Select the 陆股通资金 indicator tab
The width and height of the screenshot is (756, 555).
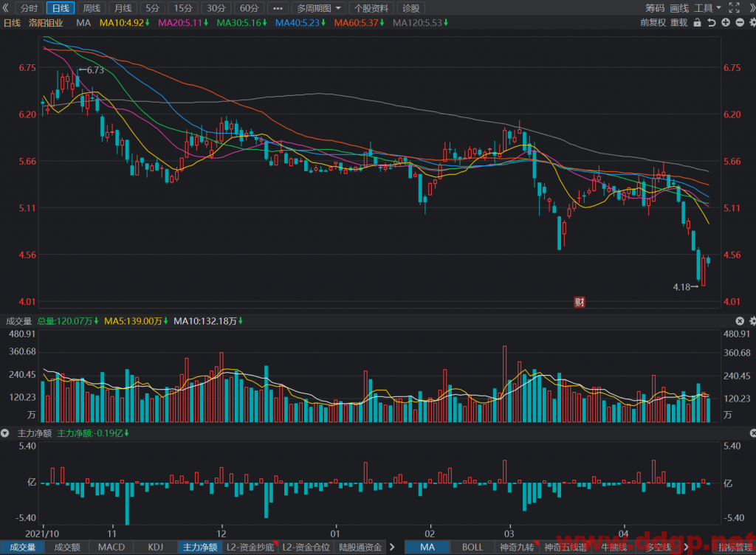click(360, 548)
